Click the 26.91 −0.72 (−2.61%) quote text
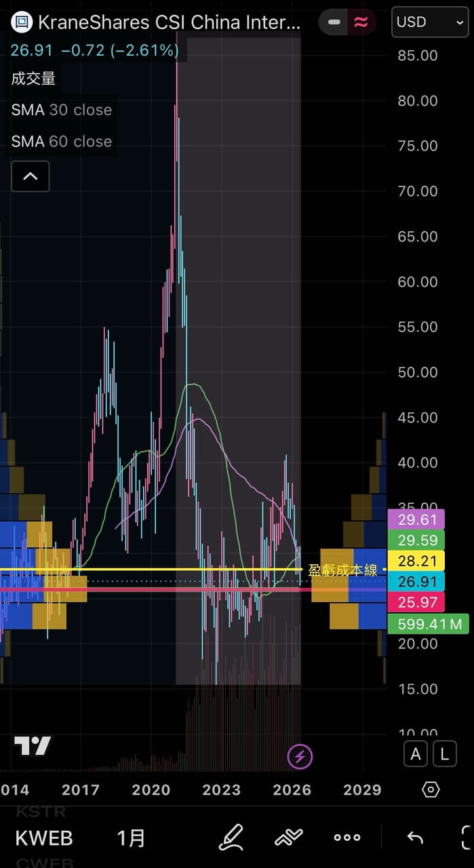 coord(95,50)
